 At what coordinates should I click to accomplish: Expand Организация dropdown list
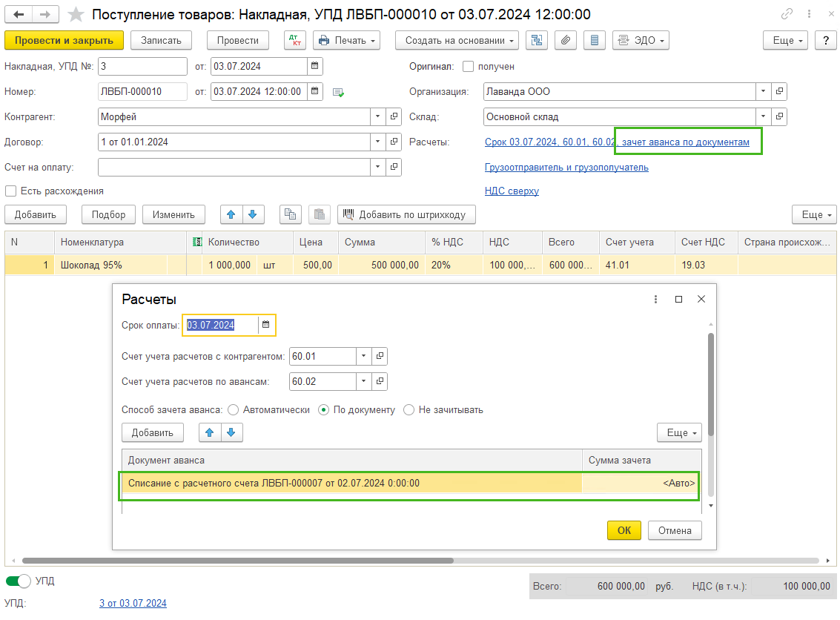click(x=764, y=91)
